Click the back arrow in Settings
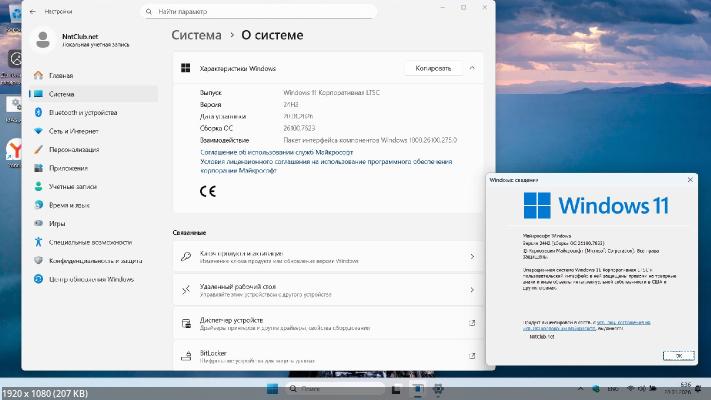 [x=34, y=14]
